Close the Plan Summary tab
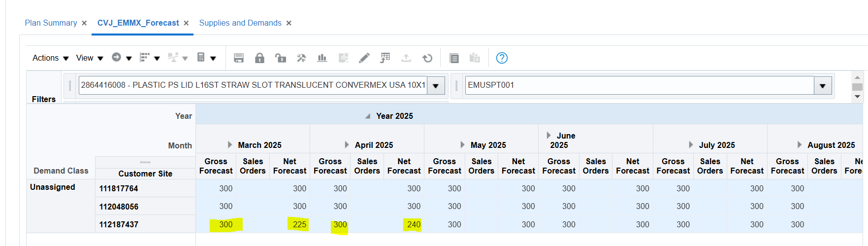This screenshot has width=868, height=246. [x=84, y=23]
